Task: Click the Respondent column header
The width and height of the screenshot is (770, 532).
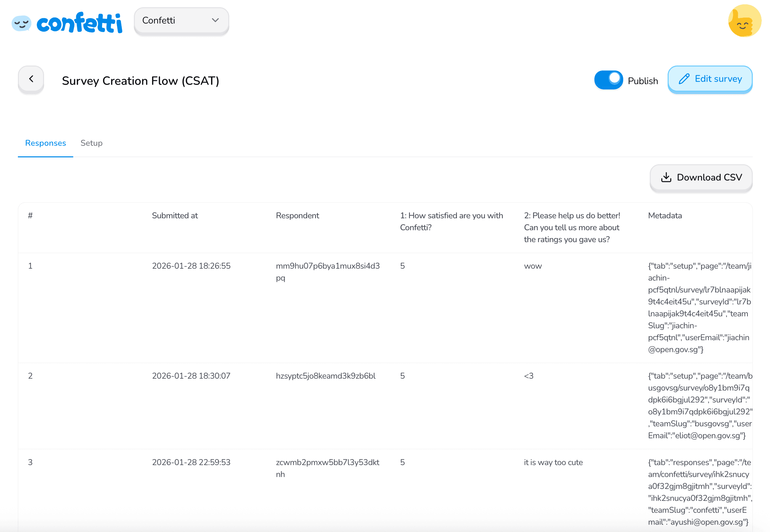Action: tap(297, 216)
